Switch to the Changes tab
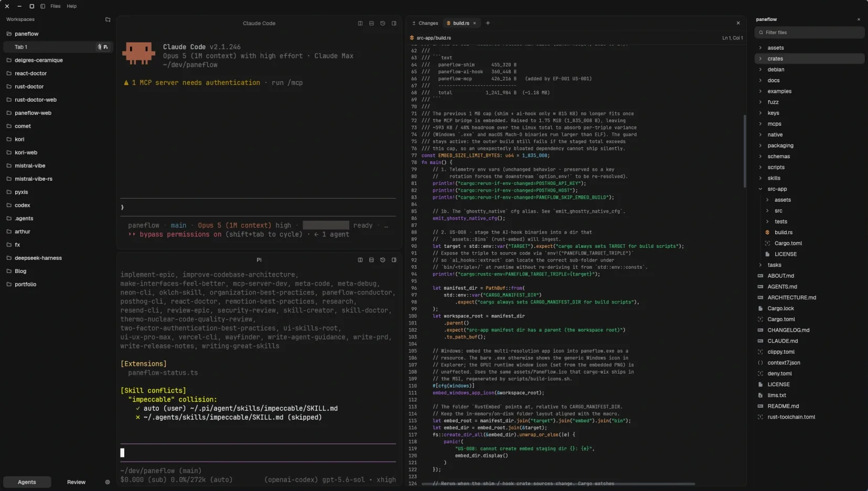This screenshot has height=491, width=868. (x=425, y=23)
